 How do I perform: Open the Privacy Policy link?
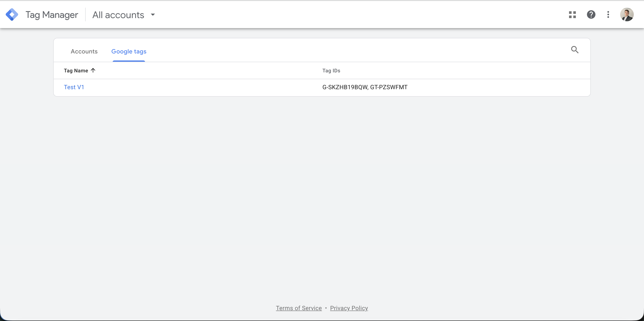349,308
